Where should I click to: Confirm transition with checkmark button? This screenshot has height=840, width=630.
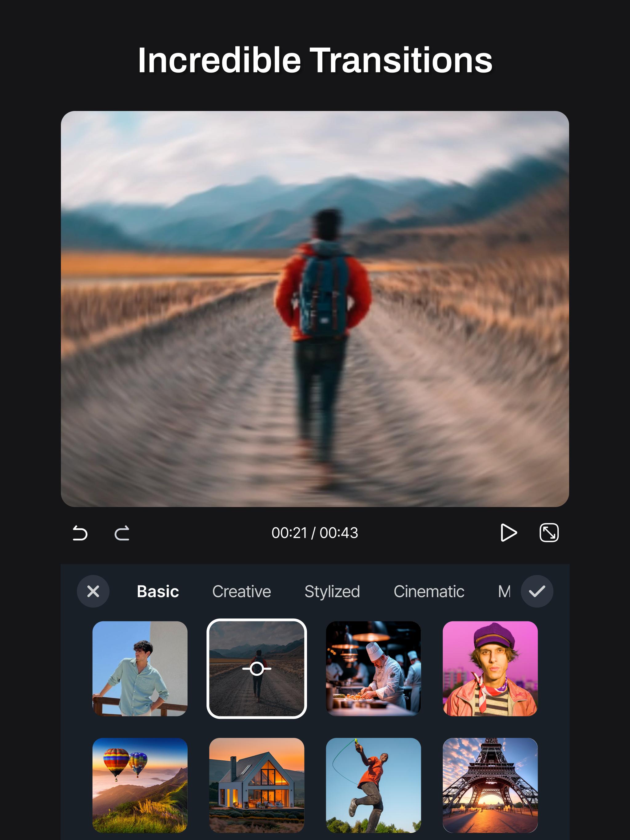(x=536, y=591)
